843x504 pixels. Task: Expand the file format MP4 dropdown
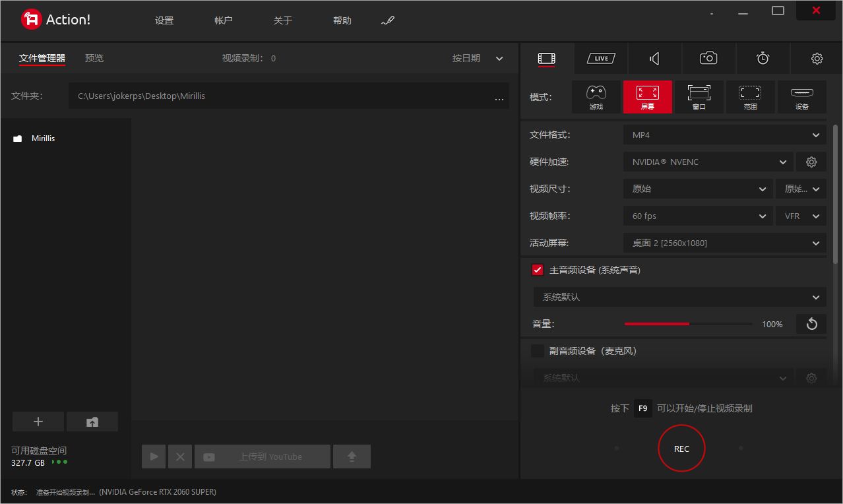click(724, 135)
